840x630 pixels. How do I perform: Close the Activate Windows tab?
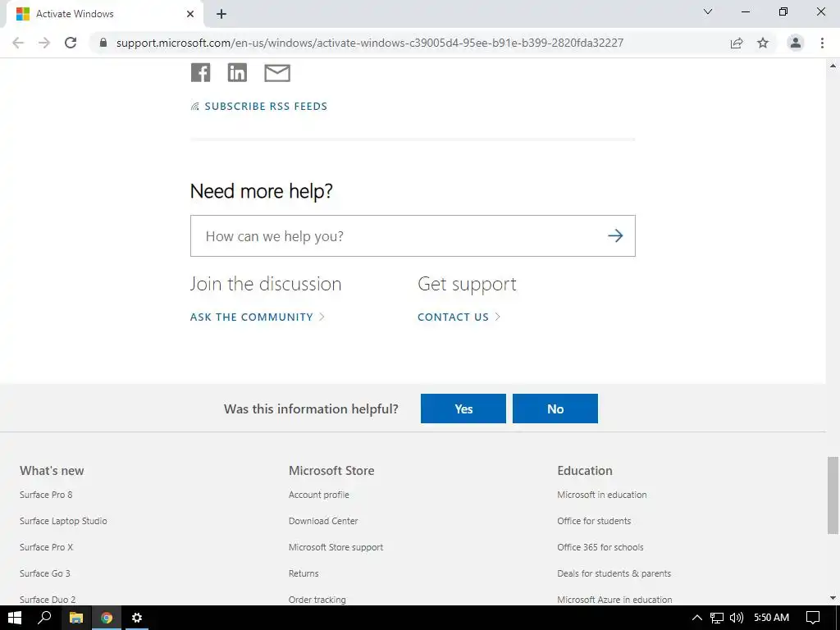190,14
